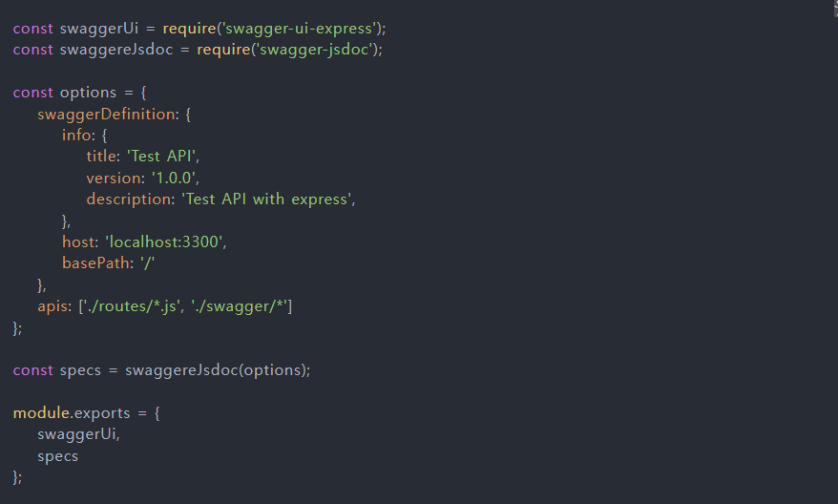838x504 pixels.
Task: Click the version key
Action: tap(113, 178)
